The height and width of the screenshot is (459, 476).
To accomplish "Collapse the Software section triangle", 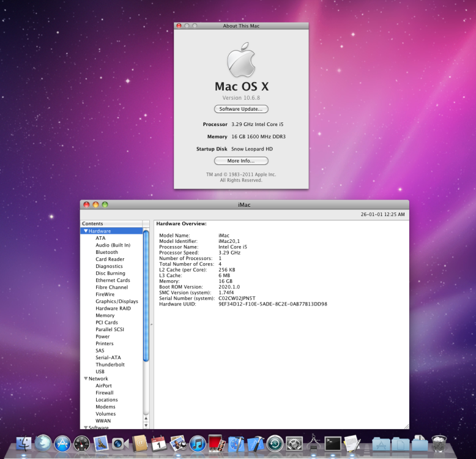I will (x=86, y=427).
